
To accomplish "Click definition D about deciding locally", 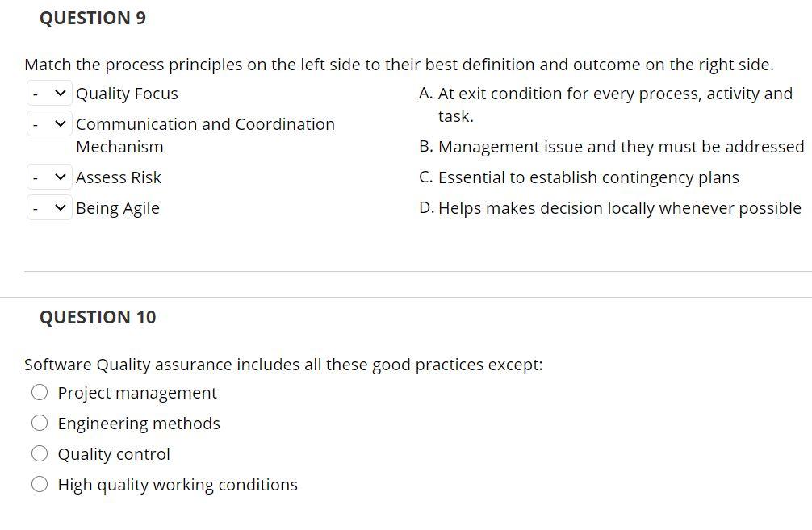I will (610, 208).
